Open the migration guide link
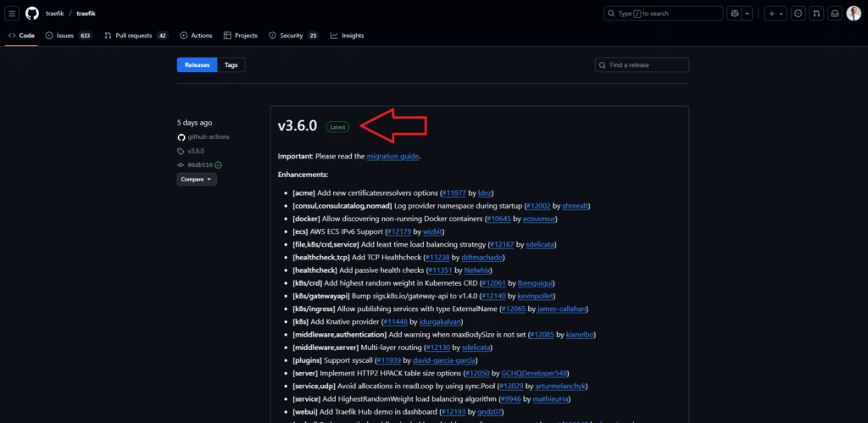The width and height of the screenshot is (868, 423). tap(392, 156)
